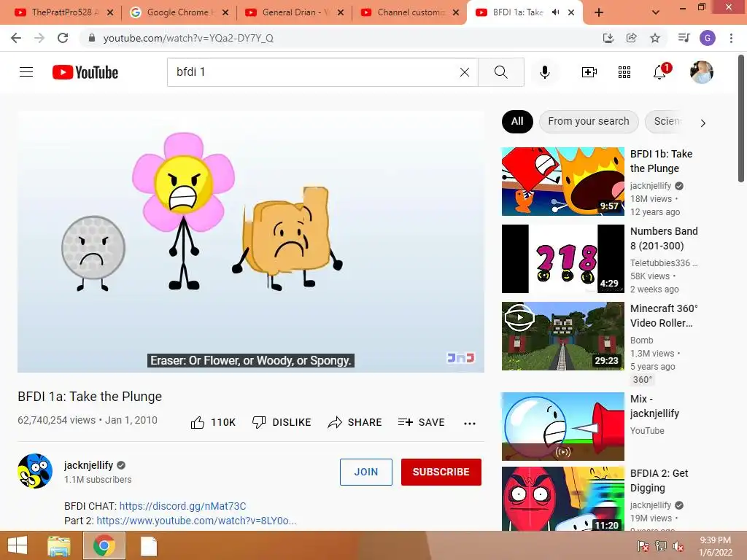Switch to General Drian tab
This screenshot has width=747, height=560.
(293, 12)
